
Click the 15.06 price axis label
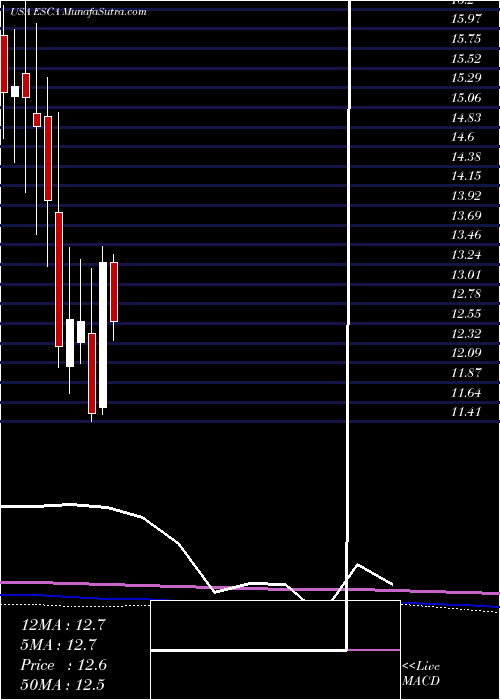tap(466, 98)
